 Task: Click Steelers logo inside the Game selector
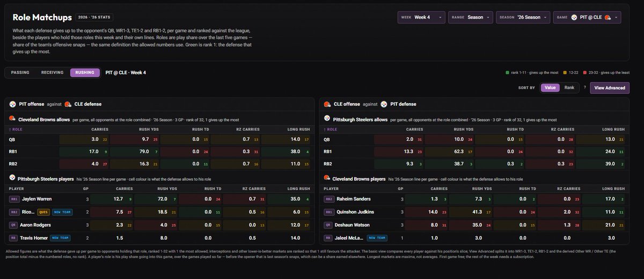(x=575, y=17)
